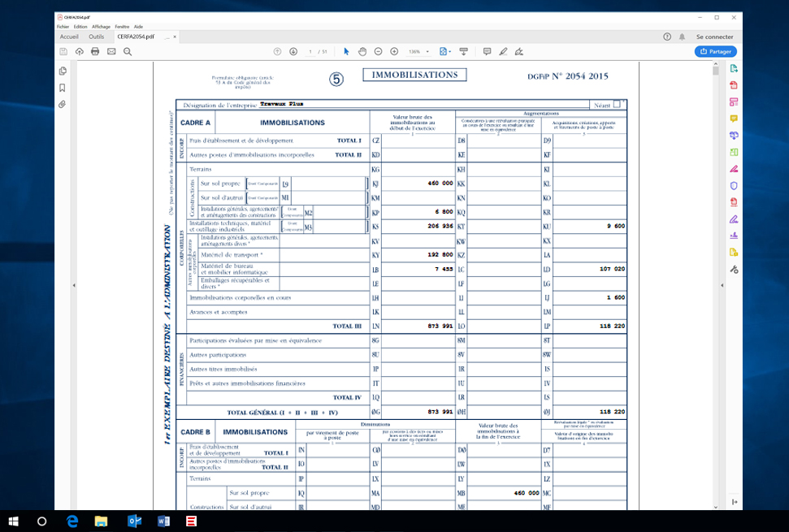Collapse the left navigation pane arrow
Viewport: 789px width, 532px height.
(x=74, y=285)
